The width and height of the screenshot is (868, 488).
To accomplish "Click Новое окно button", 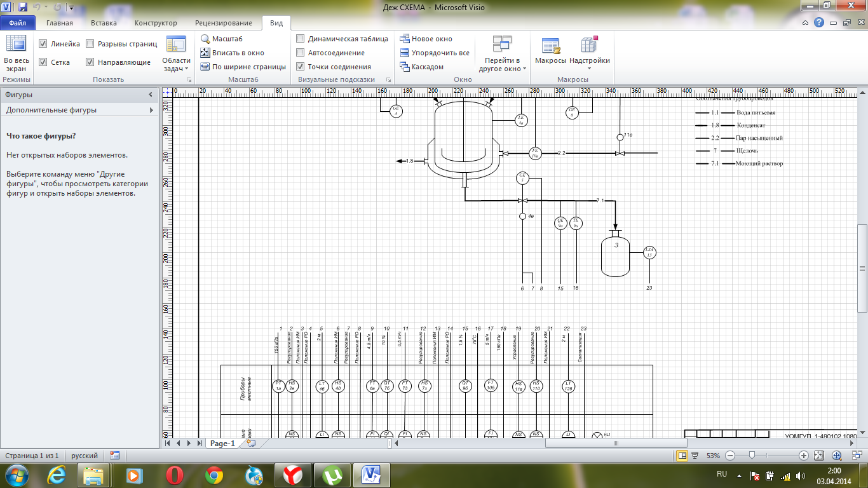I will [x=426, y=39].
